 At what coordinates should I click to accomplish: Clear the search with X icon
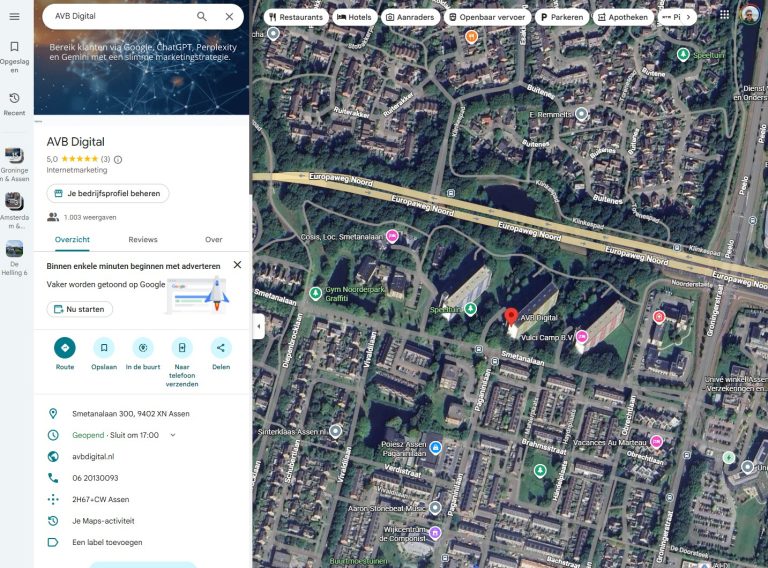[x=229, y=16]
